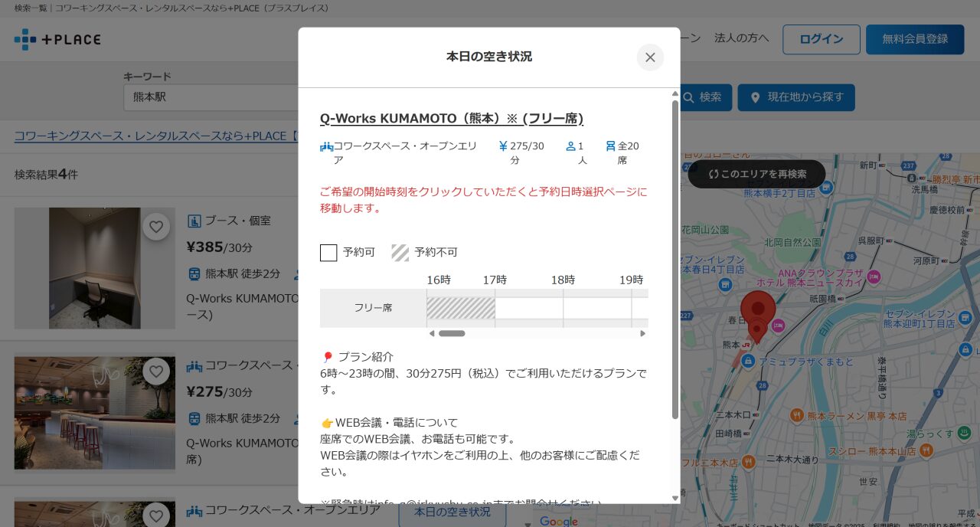Open the 法人の方へ link
This screenshot has width=980, height=527.
[x=742, y=38]
